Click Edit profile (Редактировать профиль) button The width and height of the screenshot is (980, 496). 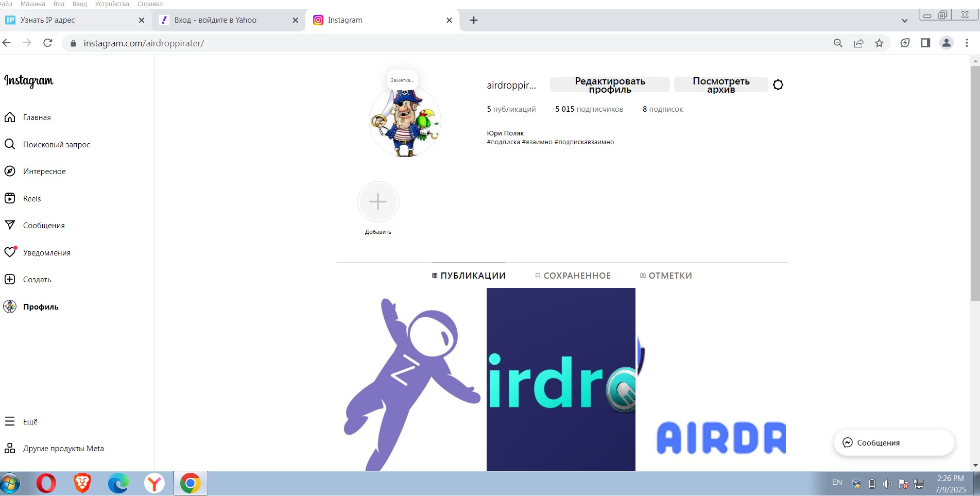click(610, 85)
